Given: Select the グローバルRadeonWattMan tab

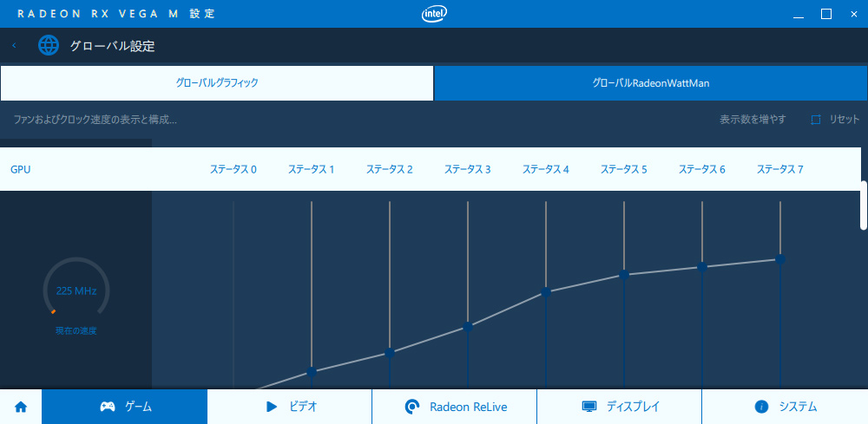Looking at the screenshot, I should pos(651,83).
